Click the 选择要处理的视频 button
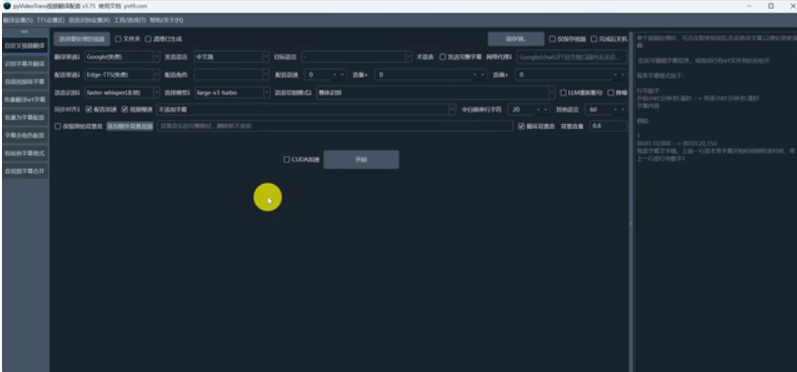The height and width of the screenshot is (372, 797). point(82,39)
